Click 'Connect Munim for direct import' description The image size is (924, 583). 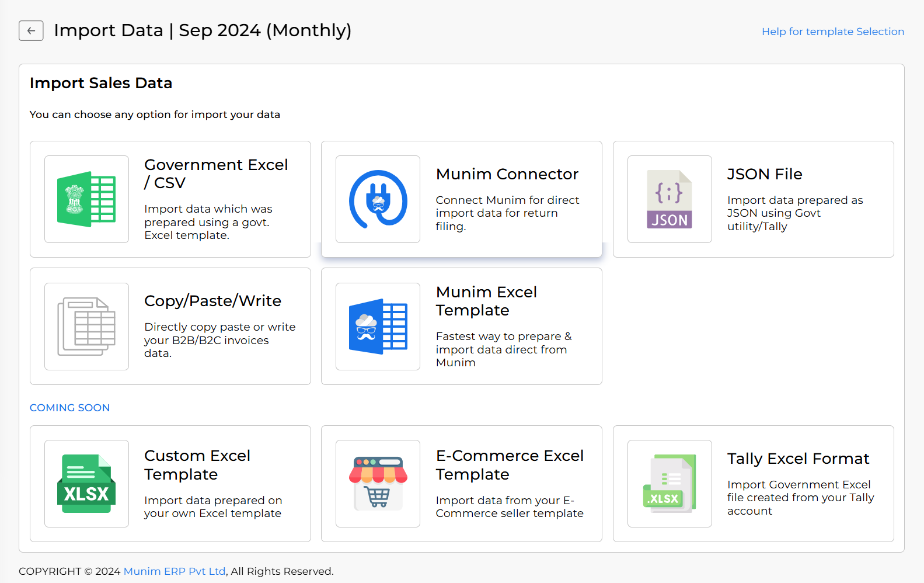507,213
